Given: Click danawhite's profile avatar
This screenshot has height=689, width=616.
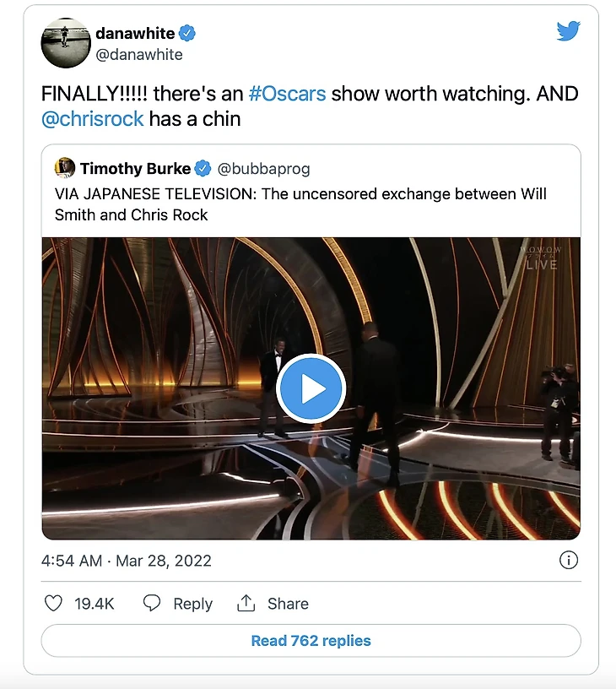Looking at the screenshot, I should click(66, 42).
